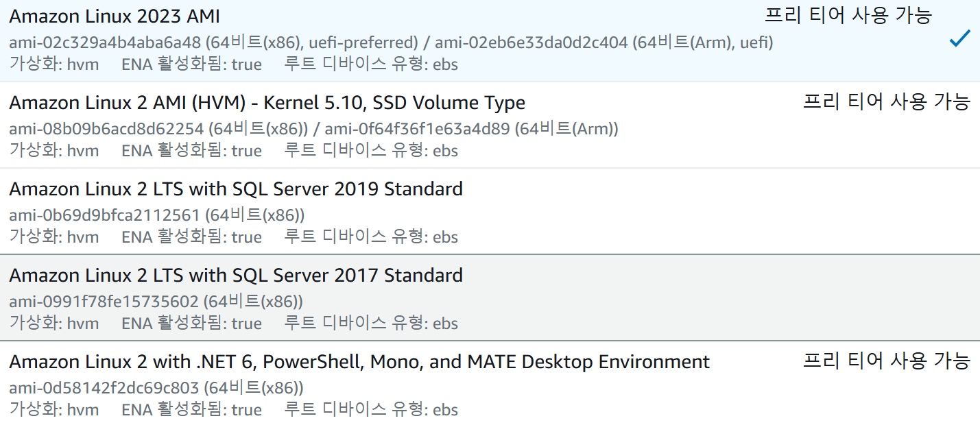The height and width of the screenshot is (425, 980).
Task: Click free tier label on Amazon Linux 2023 AMI
Action: 848,16
